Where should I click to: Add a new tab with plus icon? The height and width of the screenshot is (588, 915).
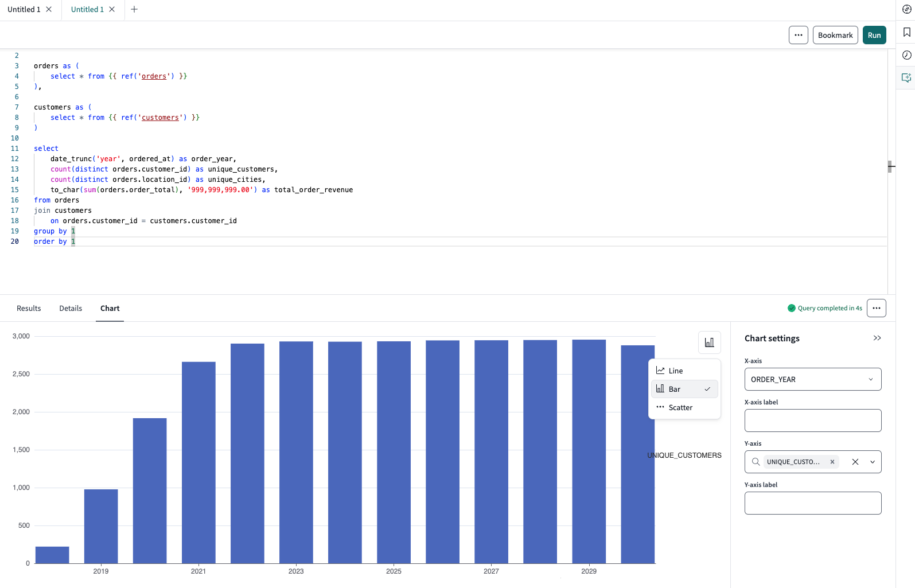(134, 9)
